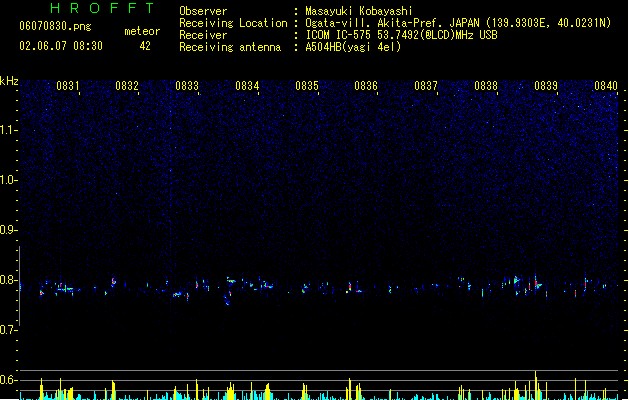Click the Observer label
Image resolution: width=629 pixels, height=400 pixels.
click(x=203, y=11)
